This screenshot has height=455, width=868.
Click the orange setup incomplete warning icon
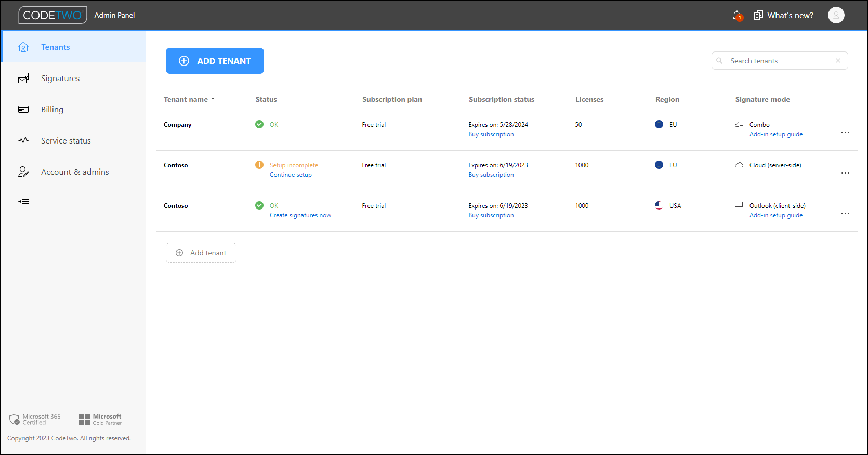[259, 165]
